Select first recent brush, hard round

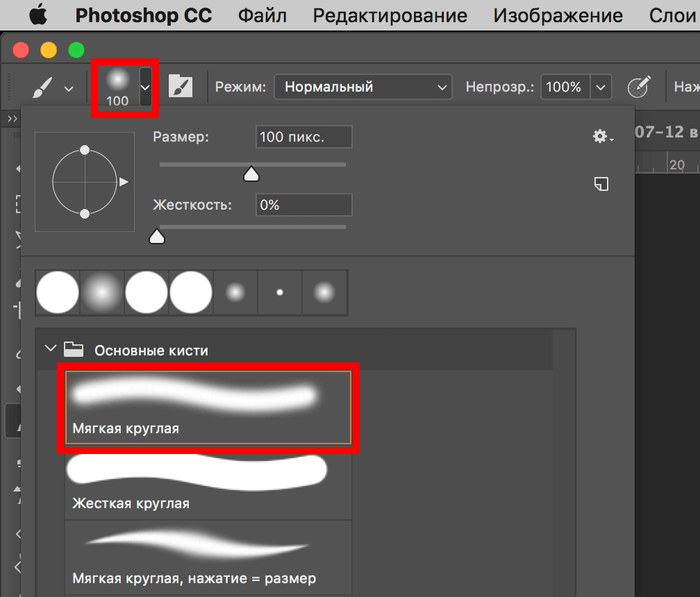point(58,293)
